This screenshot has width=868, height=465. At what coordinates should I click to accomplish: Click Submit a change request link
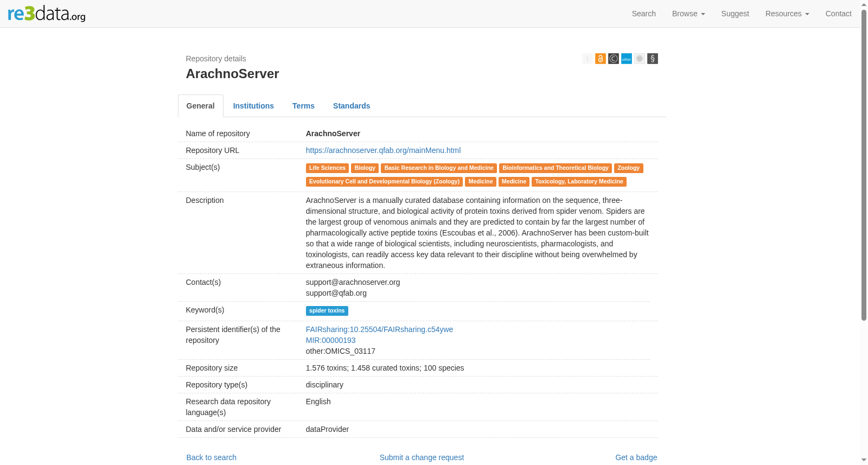click(x=422, y=457)
